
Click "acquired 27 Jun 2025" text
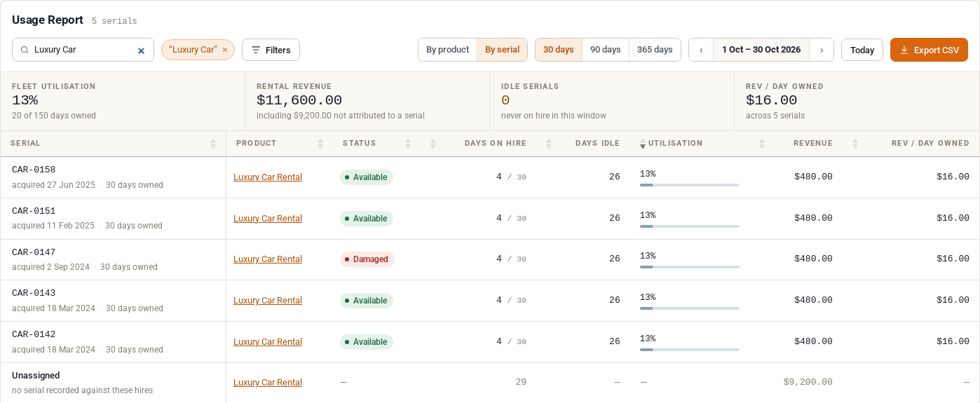point(53,185)
